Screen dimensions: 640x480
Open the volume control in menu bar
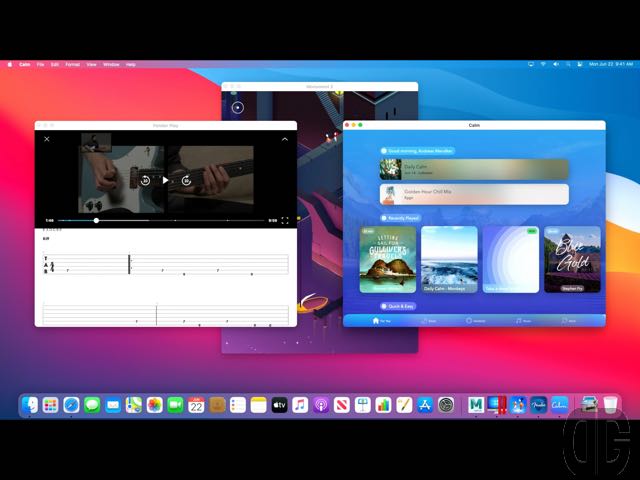(556, 64)
